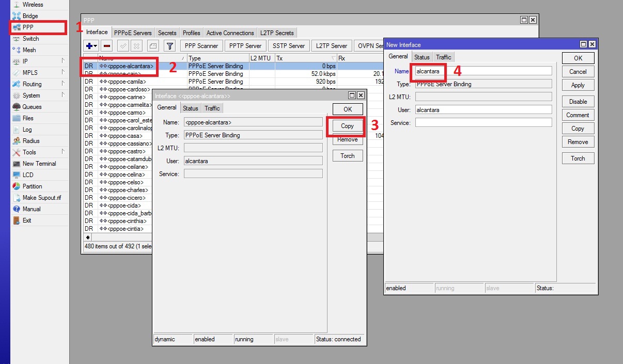This screenshot has height=364, width=623.
Task: Expand the MPLS submenu
Action: click(64, 73)
